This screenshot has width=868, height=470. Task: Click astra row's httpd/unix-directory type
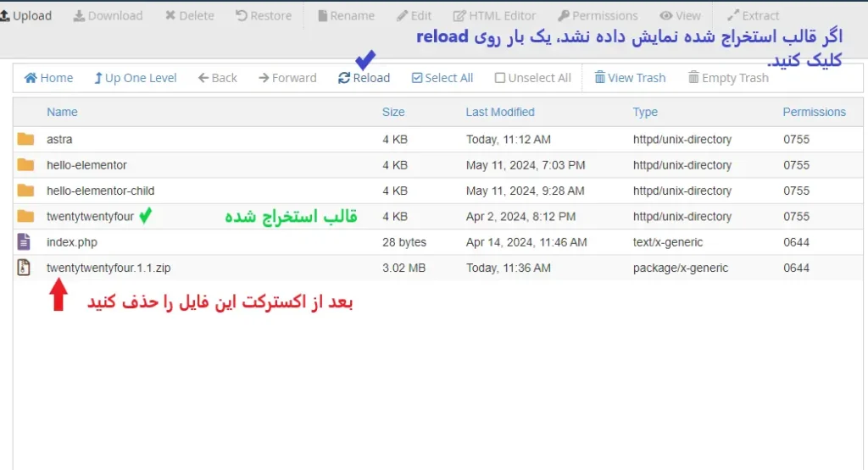[x=682, y=140]
